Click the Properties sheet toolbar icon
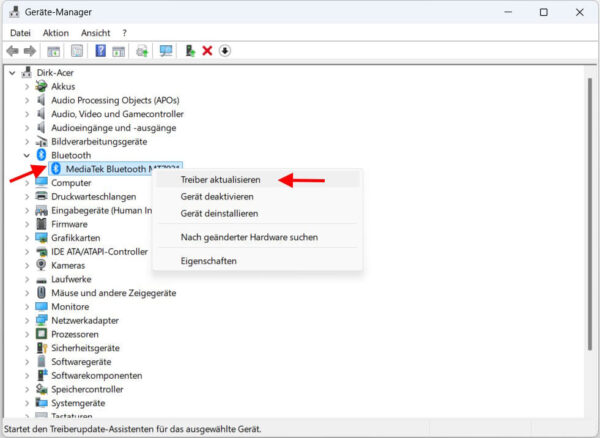Viewport: 600px width, 438px height. (77, 51)
